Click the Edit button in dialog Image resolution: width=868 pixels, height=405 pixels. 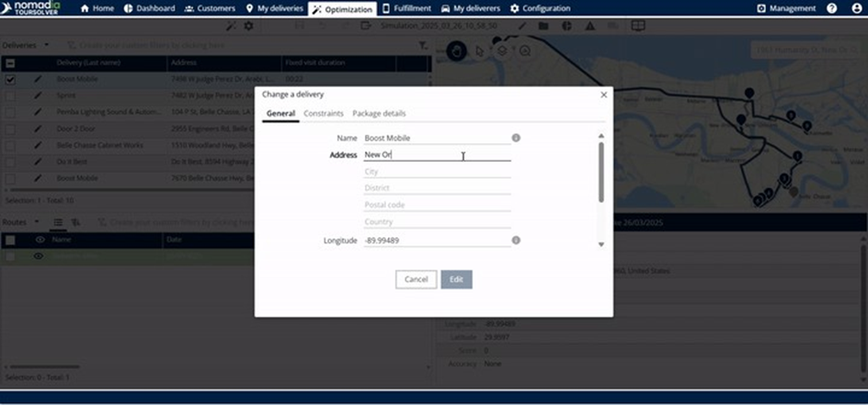(x=456, y=279)
